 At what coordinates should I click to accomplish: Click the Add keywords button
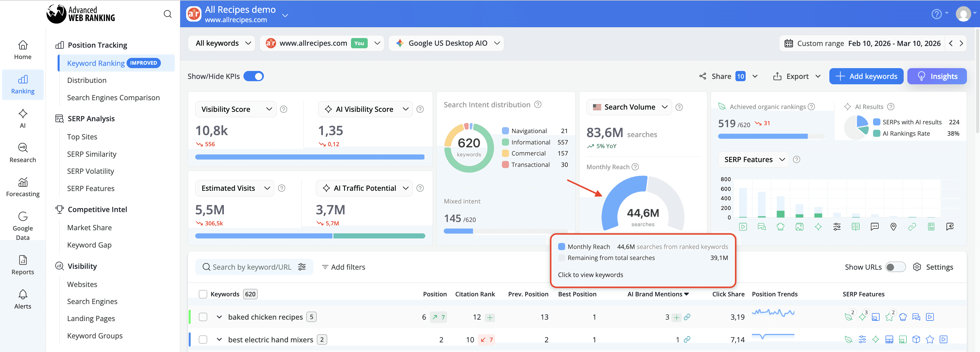click(866, 76)
